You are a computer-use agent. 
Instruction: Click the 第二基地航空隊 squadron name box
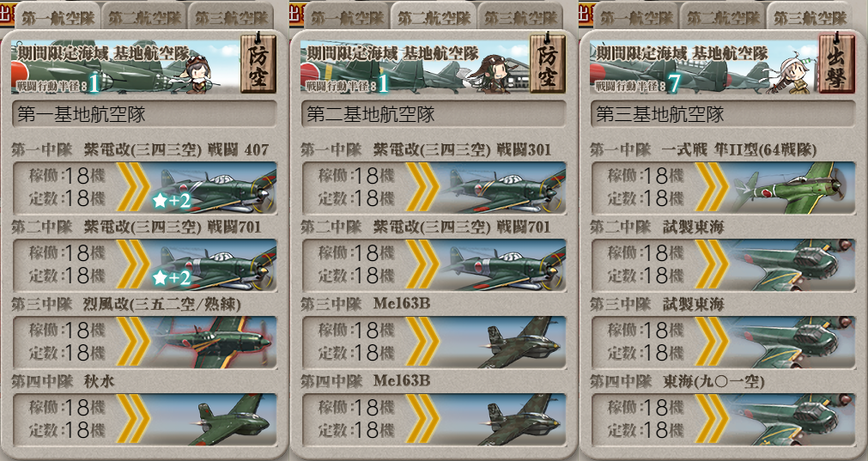pos(434,114)
